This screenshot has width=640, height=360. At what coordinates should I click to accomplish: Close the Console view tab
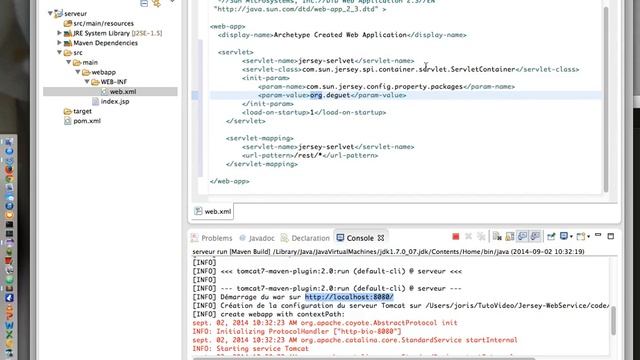click(x=381, y=238)
